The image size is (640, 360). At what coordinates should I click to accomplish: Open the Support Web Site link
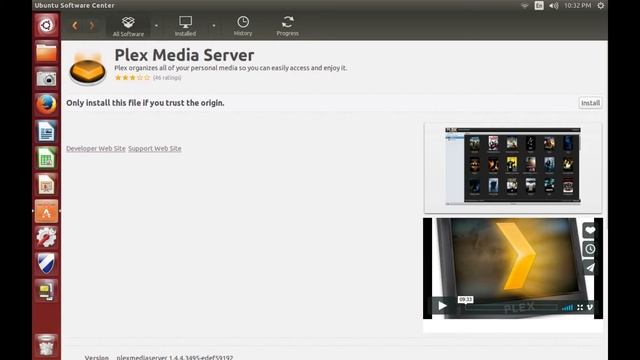(x=155, y=149)
